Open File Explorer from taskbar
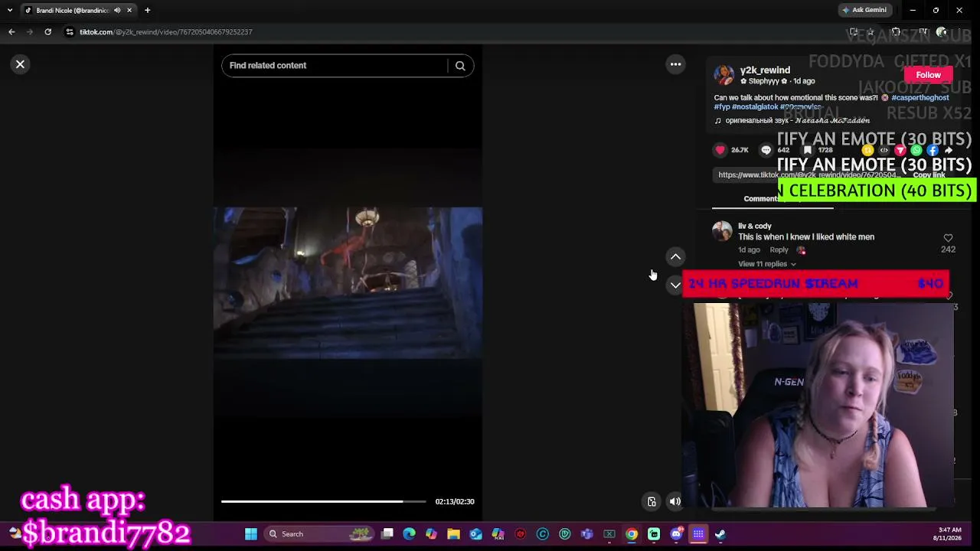Viewport: 980px width, 551px height. coord(454,534)
